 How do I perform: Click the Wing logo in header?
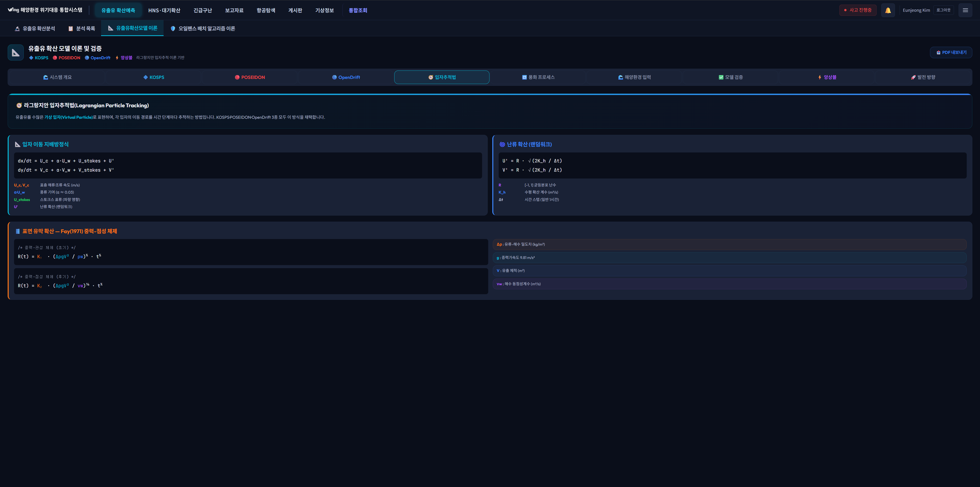click(x=13, y=10)
